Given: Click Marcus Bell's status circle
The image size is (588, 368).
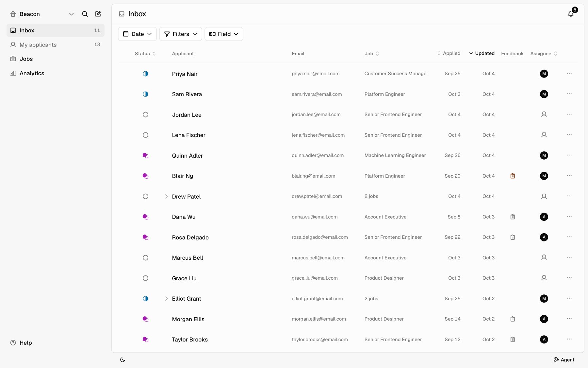Looking at the screenshot, I should pos(145,258).
